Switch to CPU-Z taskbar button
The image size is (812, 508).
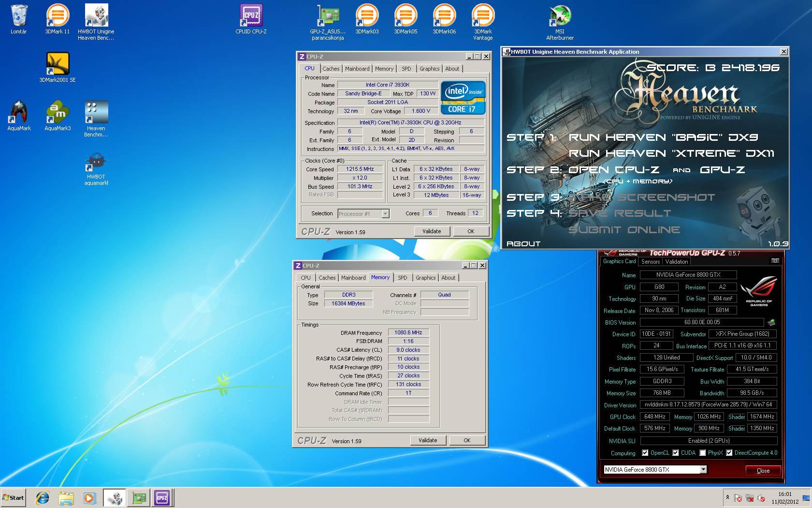[x=162, y=498]
